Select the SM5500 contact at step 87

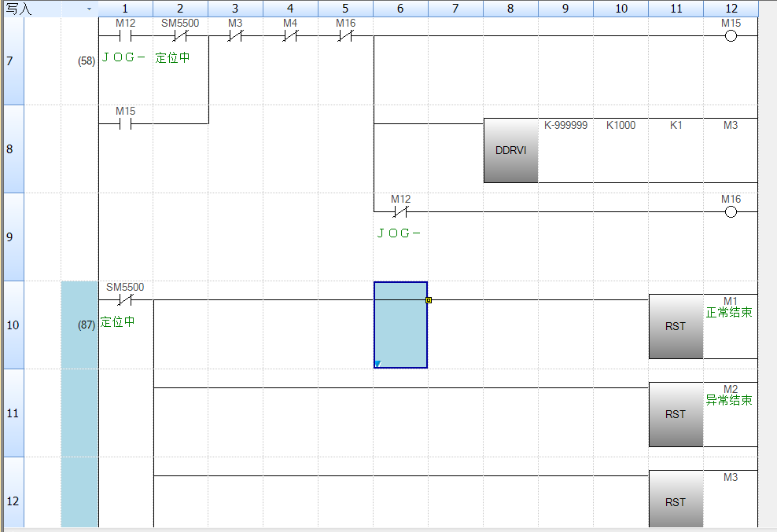coord(125,299)
